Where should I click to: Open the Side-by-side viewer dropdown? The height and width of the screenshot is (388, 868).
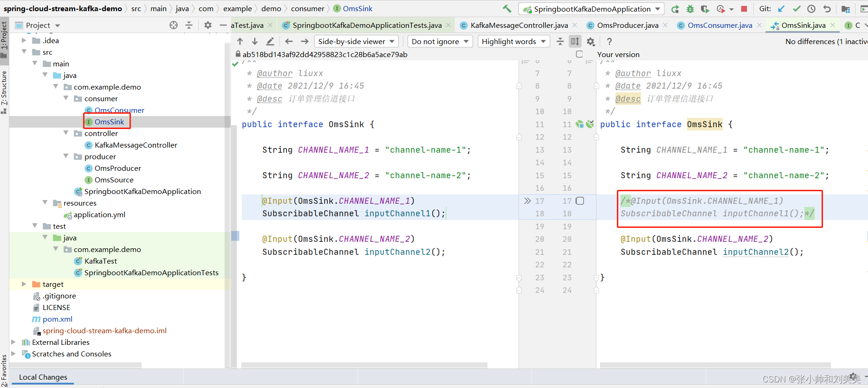tap(356, 41)
